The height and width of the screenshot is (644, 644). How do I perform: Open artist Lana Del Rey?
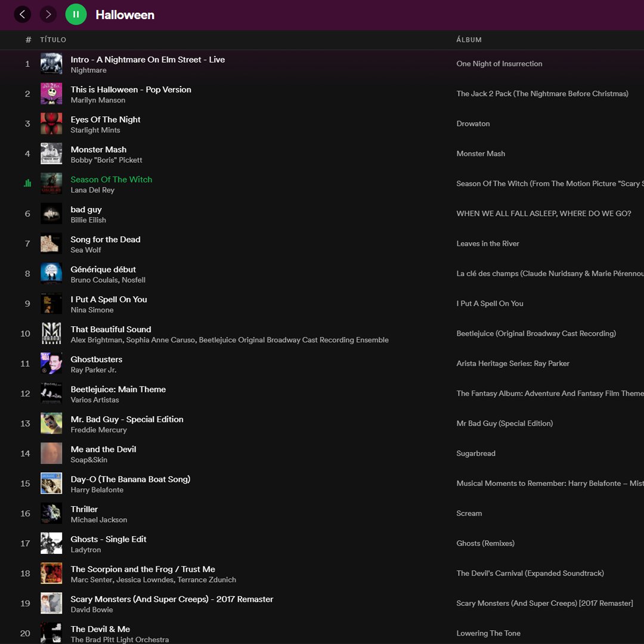coord(92,190)
